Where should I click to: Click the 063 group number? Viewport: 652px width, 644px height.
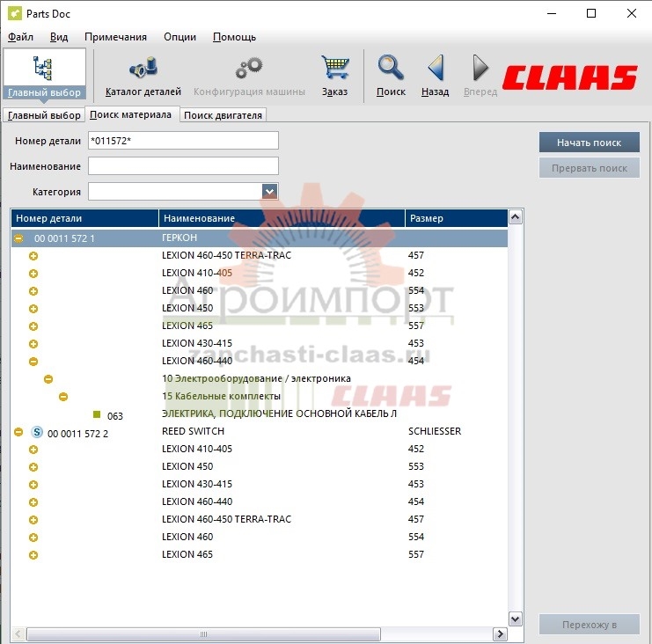[115, 416]
